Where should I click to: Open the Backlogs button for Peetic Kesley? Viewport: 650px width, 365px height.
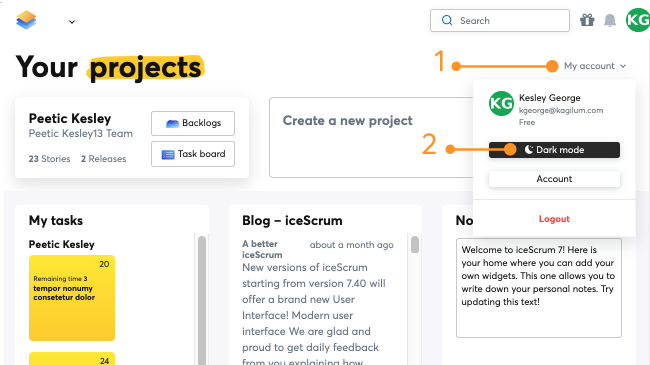point(193,123)
